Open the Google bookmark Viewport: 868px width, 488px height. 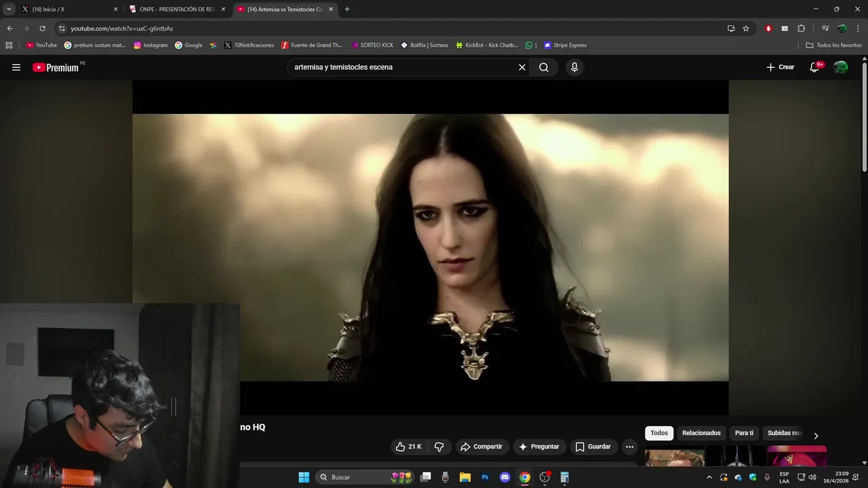189,45
